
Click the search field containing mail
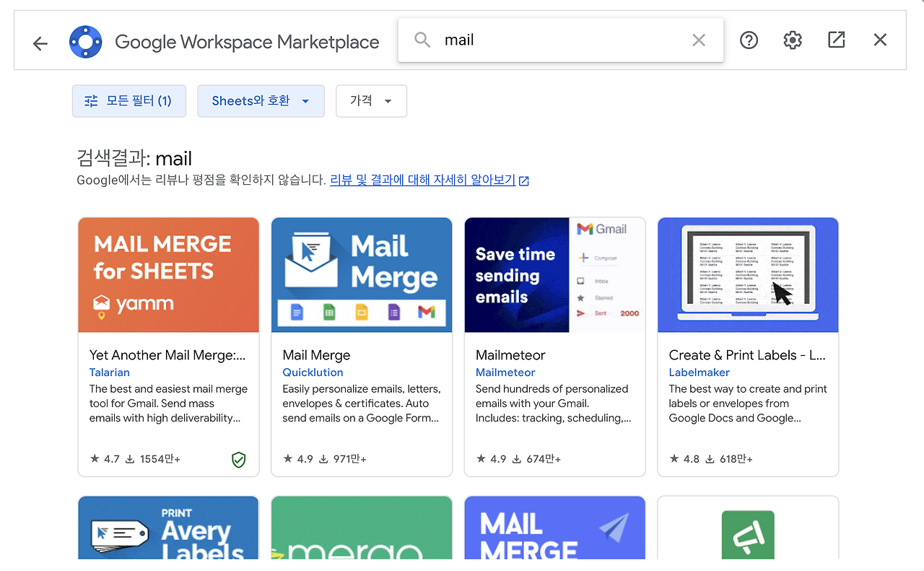561,40
